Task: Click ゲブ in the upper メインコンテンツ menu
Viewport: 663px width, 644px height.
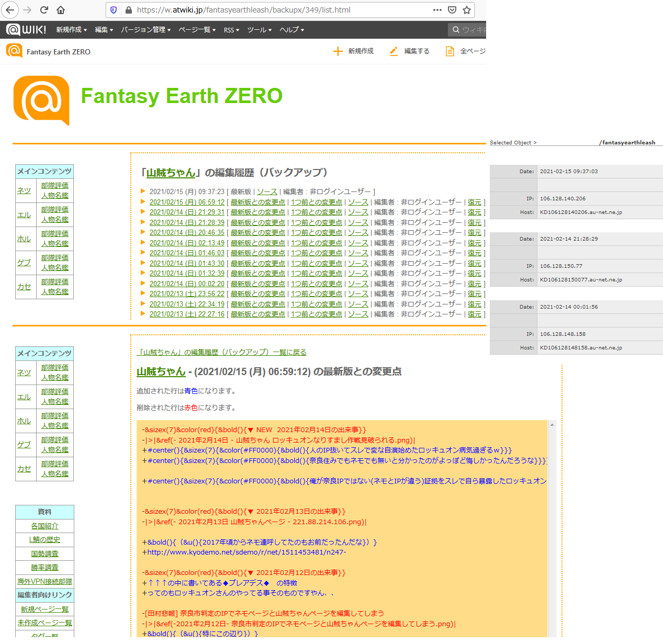Action: pyautogui.click(x=24, y=263)
